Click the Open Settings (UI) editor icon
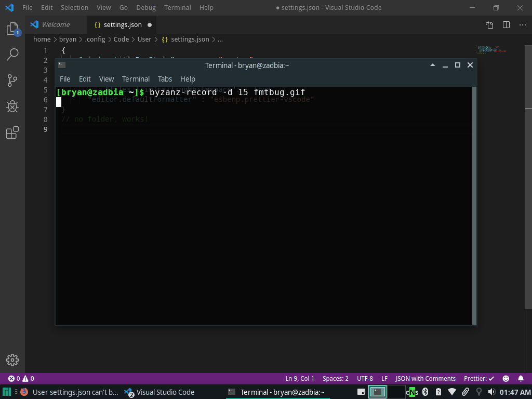 489,25
